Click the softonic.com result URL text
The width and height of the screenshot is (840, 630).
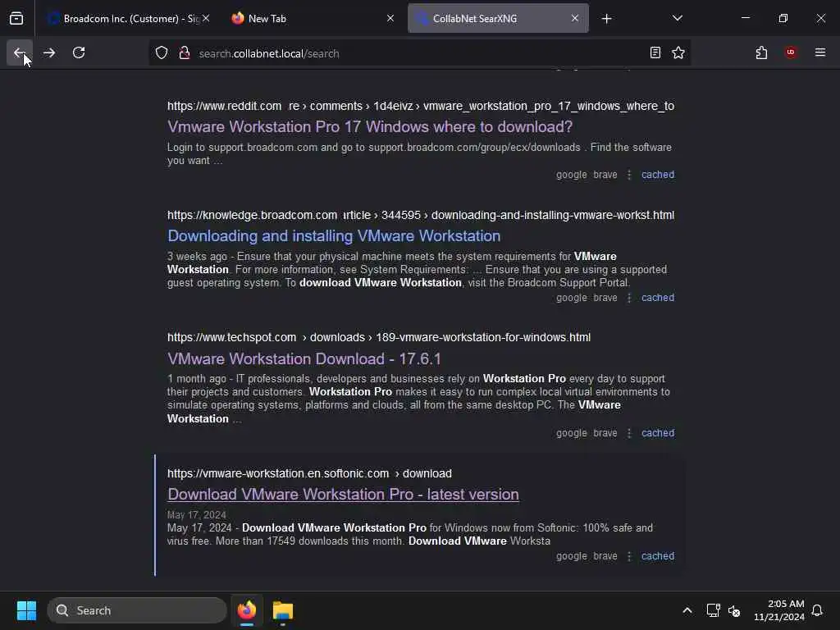click(309, 473)
